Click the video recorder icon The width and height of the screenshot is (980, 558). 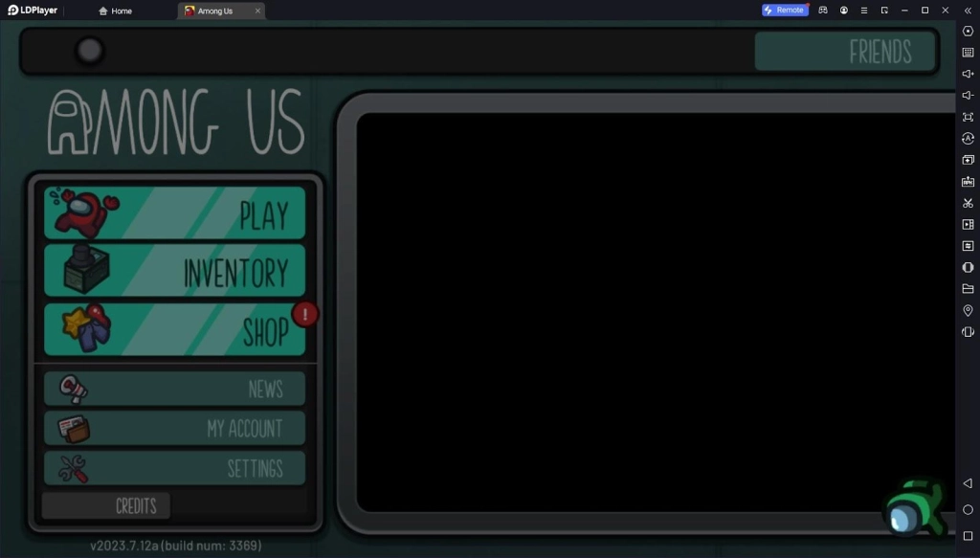coord(968,224)
